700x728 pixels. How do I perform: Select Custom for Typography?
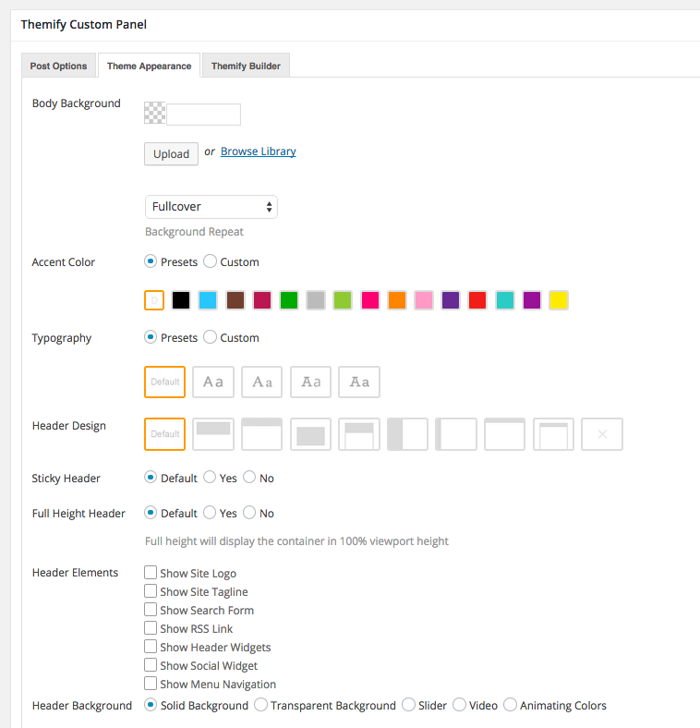tap(210, 336)
